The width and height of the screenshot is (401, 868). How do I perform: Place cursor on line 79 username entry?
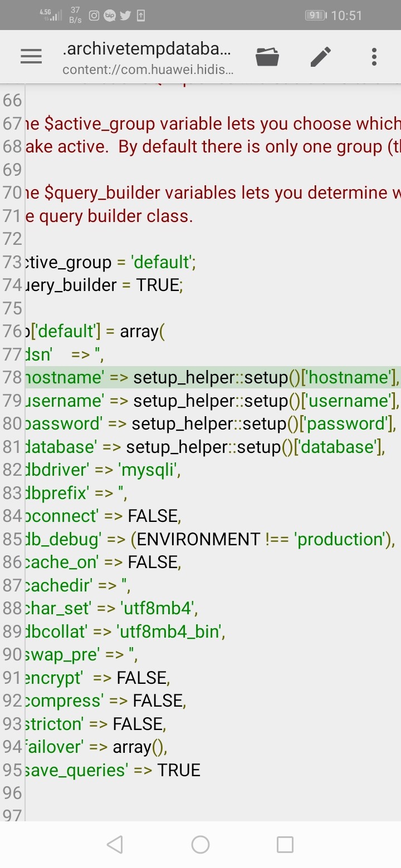tap(213, 401)
